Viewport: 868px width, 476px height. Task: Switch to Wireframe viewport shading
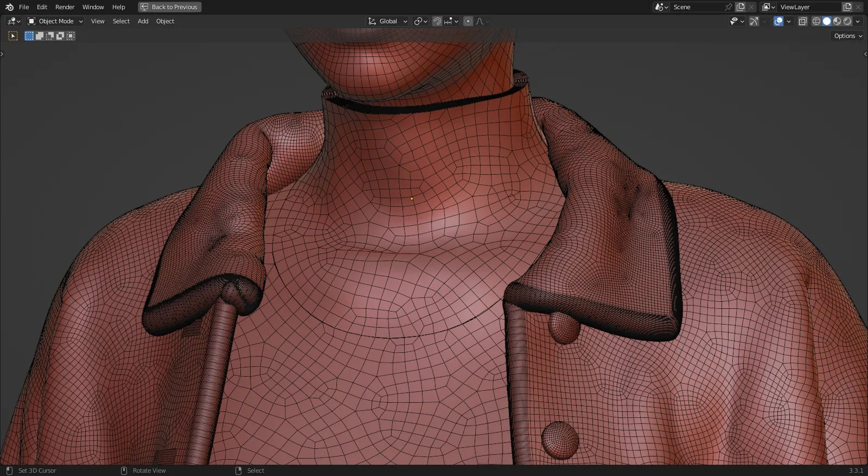(x=816, y=21)
